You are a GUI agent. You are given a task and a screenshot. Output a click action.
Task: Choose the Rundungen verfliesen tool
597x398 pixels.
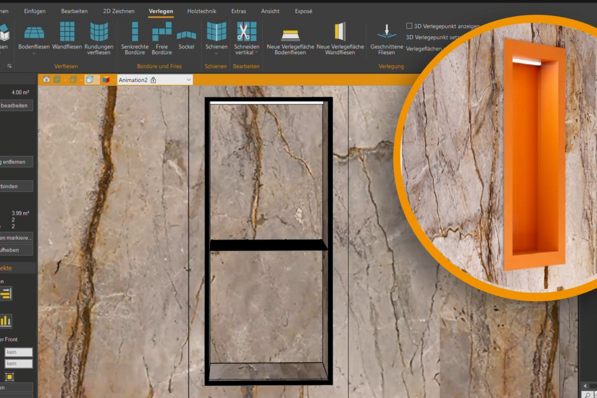pos(99,38)
